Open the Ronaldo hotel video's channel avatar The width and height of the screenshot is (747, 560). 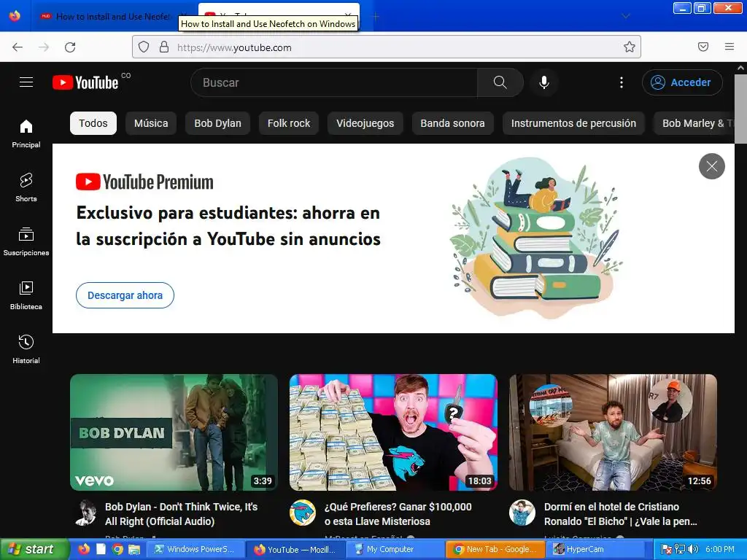coord(522,513)
